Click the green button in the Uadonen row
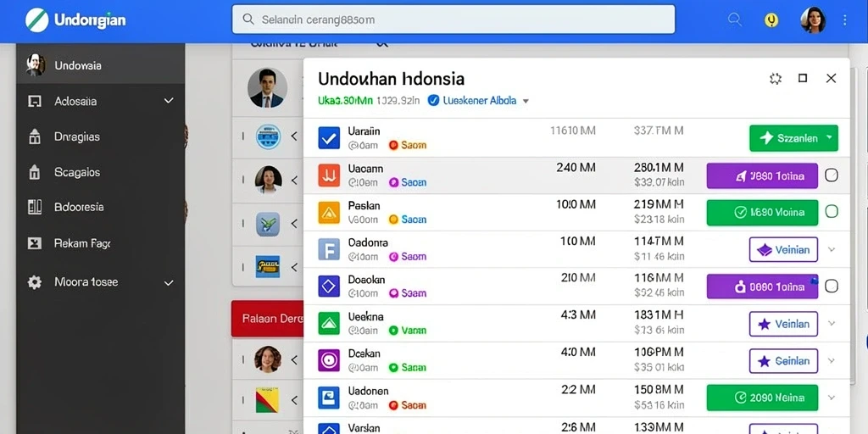The image size is (868, 434). (762, 398)
